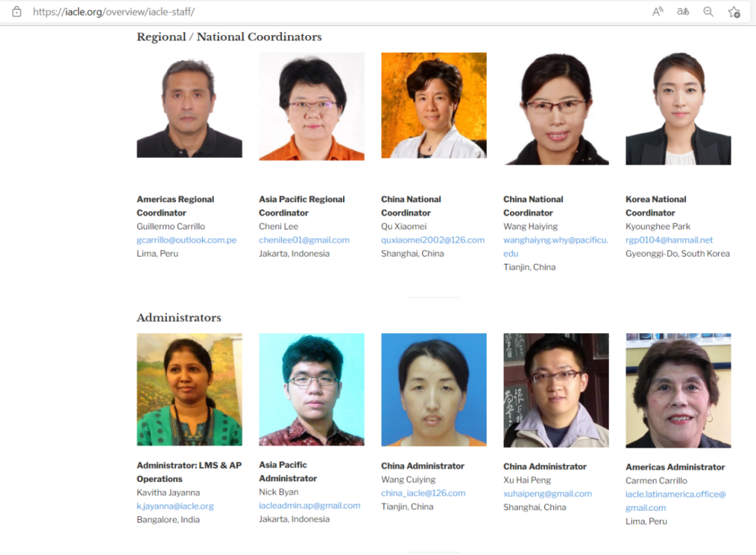Click Guillermo Carrillo's portrait photo
756x555 pixels.
click(x=190, y=105)
